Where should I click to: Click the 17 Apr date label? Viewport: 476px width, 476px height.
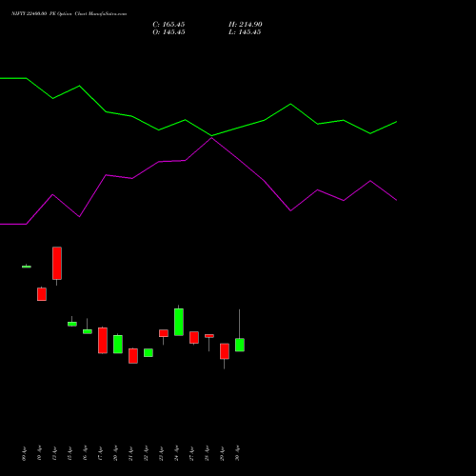(x=100, y=453)
